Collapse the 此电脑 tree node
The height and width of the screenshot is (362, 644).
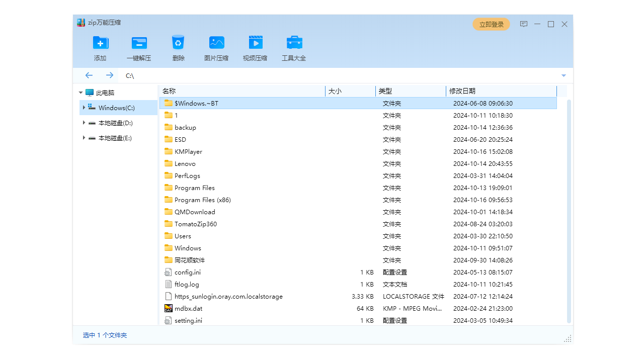(80, 92)
